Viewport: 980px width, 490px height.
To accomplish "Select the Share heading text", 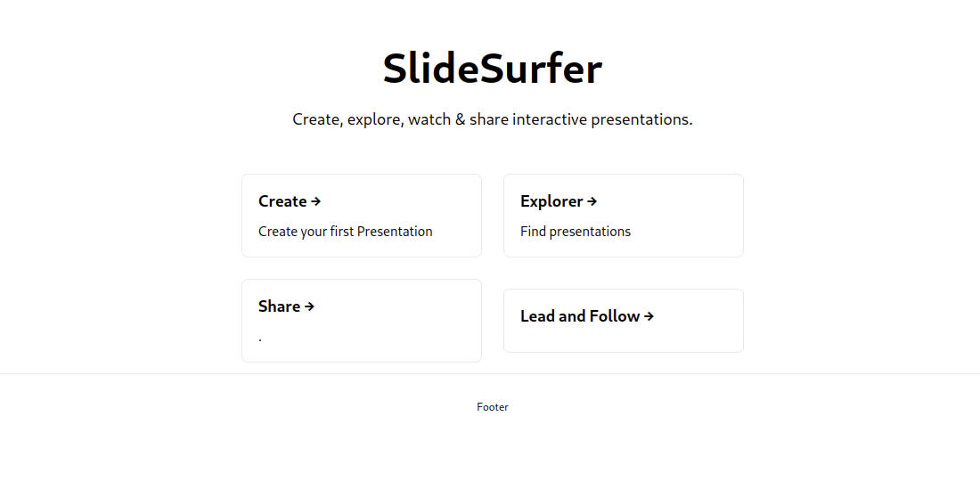I will pyautogui.click(x=279, y=306).
